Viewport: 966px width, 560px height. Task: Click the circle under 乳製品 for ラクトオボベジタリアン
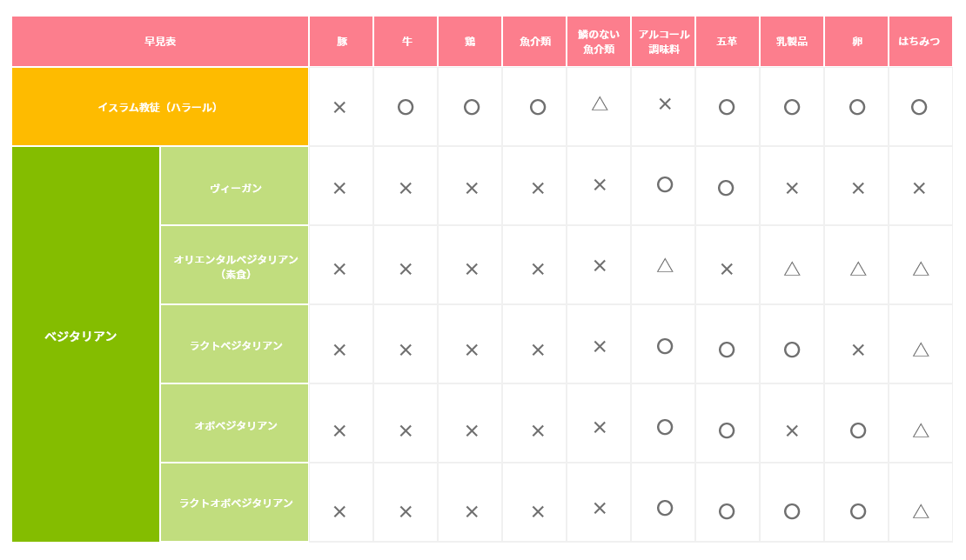coord(792,511)
